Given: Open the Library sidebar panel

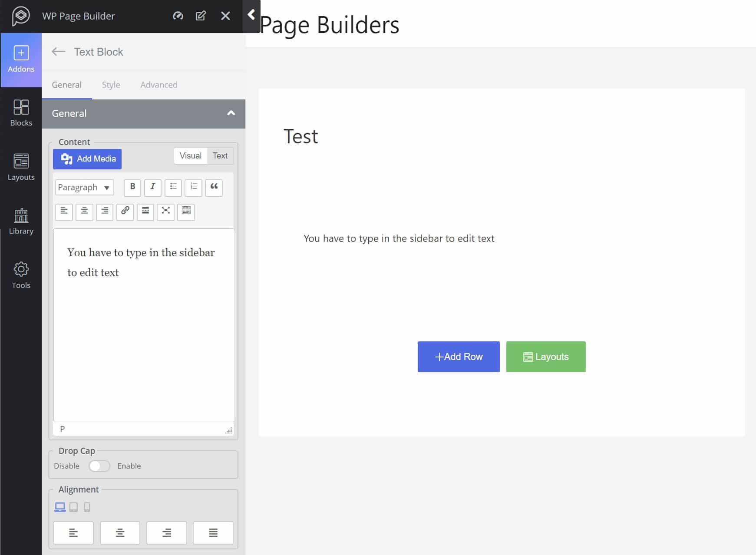Looking at the screenshot, I should (x=21, y=221).
